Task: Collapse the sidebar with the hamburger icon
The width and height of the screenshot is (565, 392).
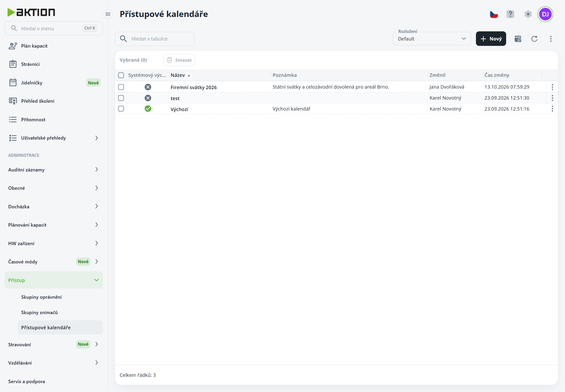Action: (x=108, y=14)
